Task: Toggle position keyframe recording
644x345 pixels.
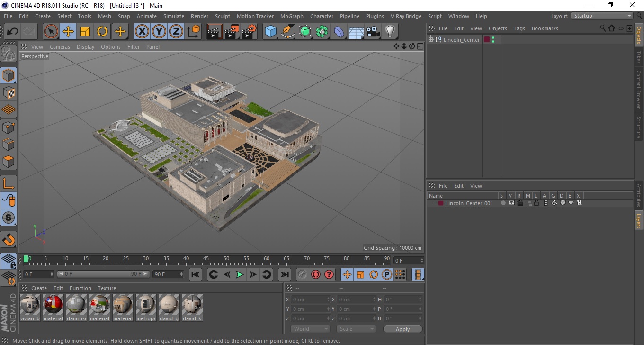Action: click(347, 274)
